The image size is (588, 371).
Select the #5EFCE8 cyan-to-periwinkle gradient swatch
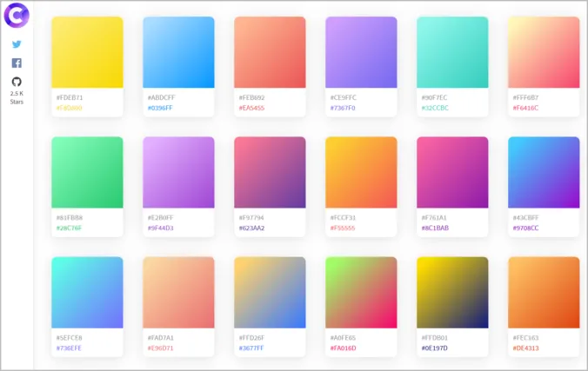87,292
